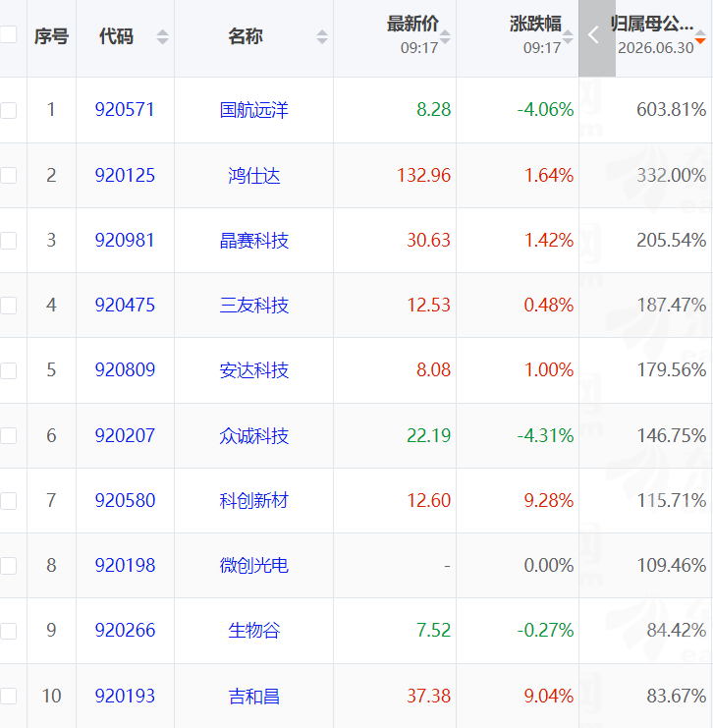Click the 归属母公... column header label
Viewport: 713px width, 728px height.
652,24
